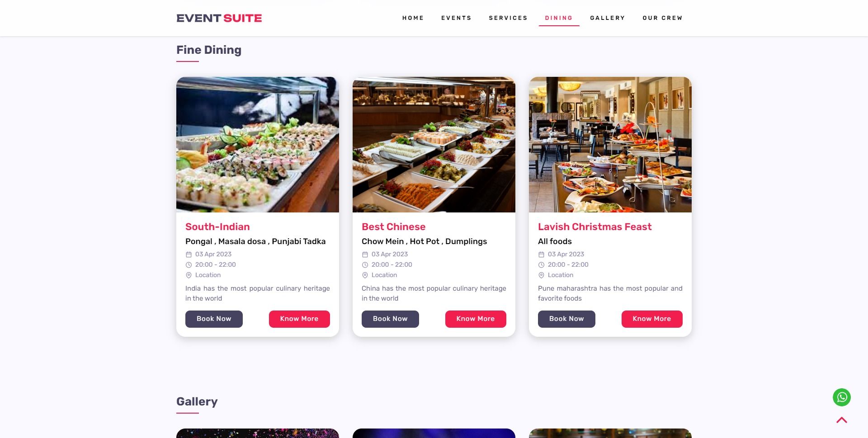868x438 pixels.
Task: Click calendar icon on Lavish Christmas Feast card
Action: [541, 254]
